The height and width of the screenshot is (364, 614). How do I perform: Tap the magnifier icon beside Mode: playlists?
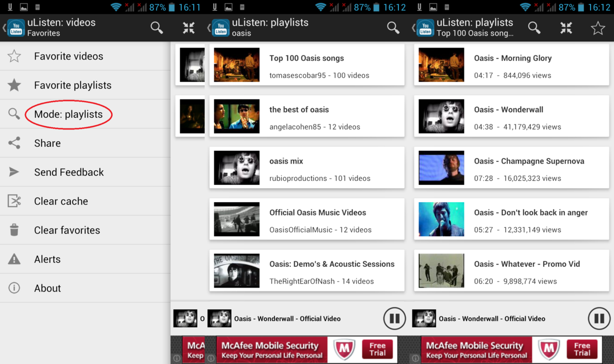point(14,114)
